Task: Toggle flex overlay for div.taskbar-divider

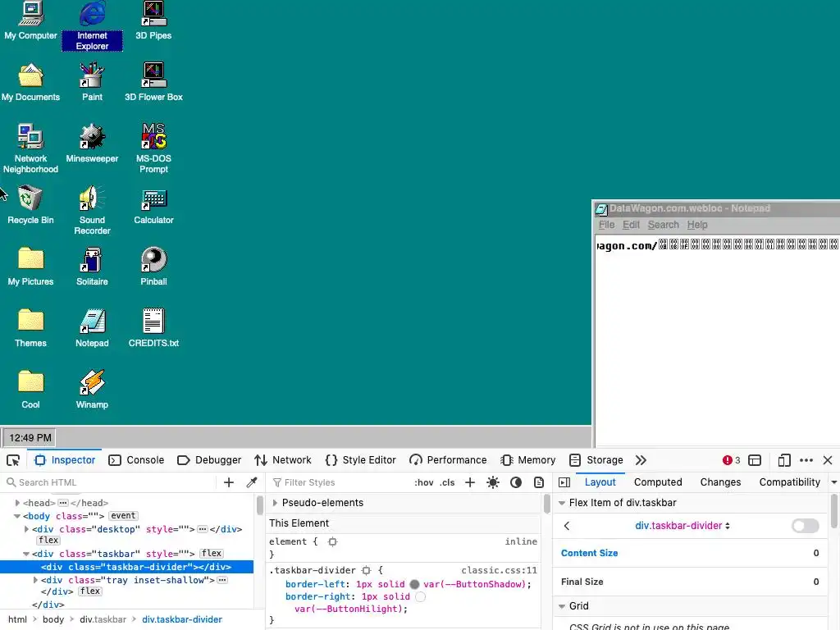Action: click(x=806, y=526)
